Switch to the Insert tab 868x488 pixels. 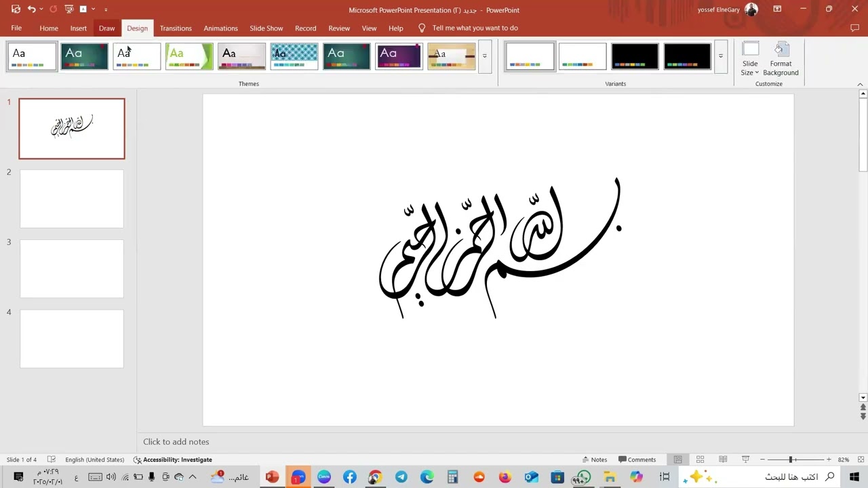click(x=78, y=28)
